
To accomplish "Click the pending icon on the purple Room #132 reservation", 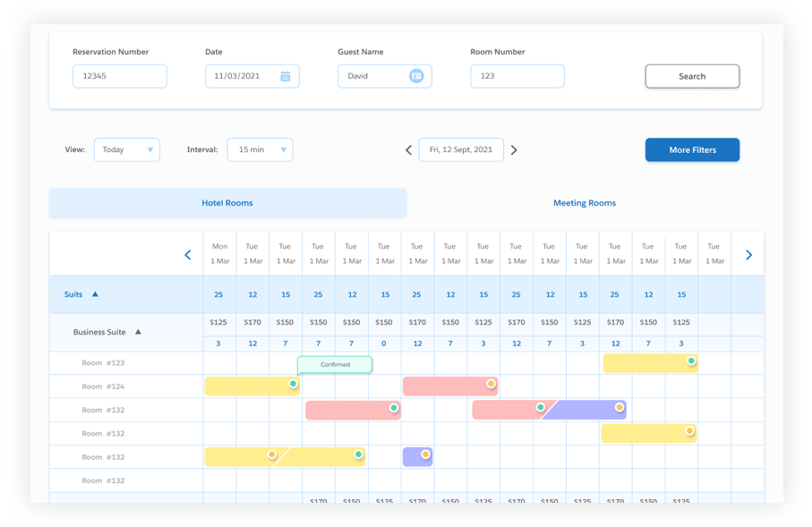I will tap(620, 407).
